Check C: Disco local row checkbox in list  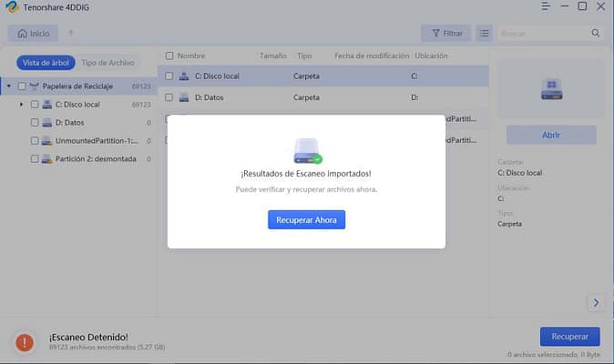coord(169,76)
